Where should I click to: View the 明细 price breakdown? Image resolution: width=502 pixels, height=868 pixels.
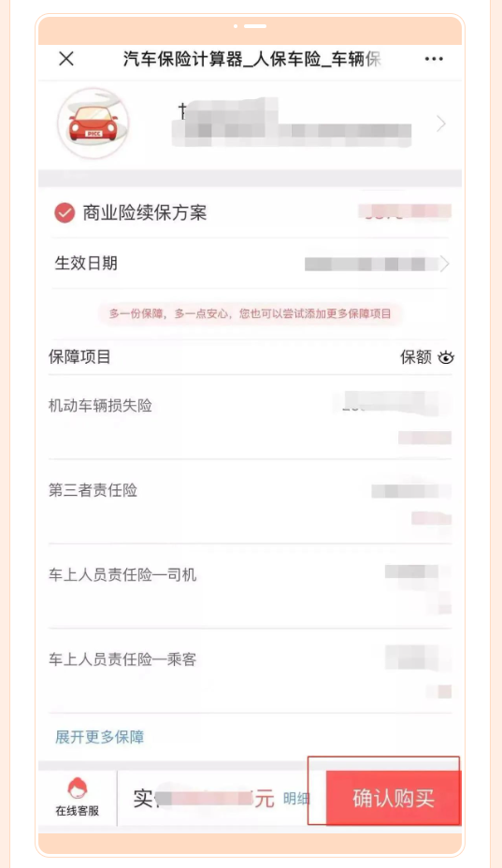pyautogui.click(x=296, y=798)
